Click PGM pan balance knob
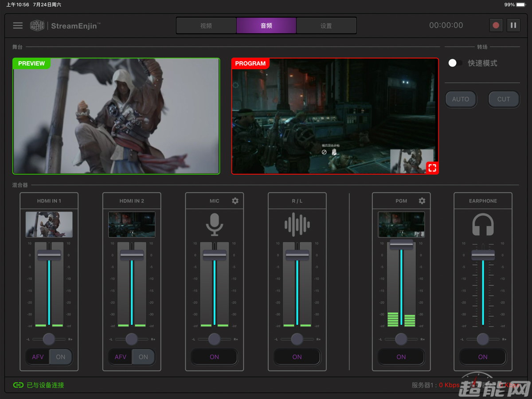 401,339
